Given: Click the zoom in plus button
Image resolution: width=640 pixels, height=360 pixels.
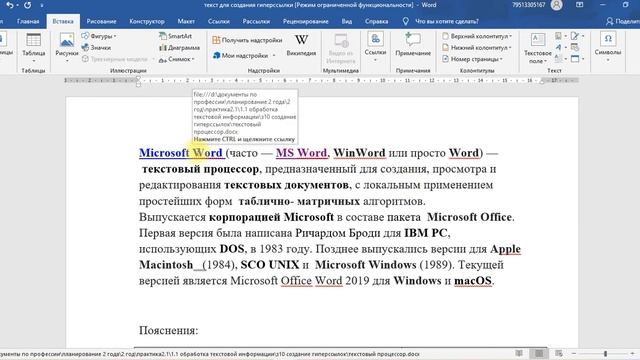Looking at the screenshot, I should (633, 353).
